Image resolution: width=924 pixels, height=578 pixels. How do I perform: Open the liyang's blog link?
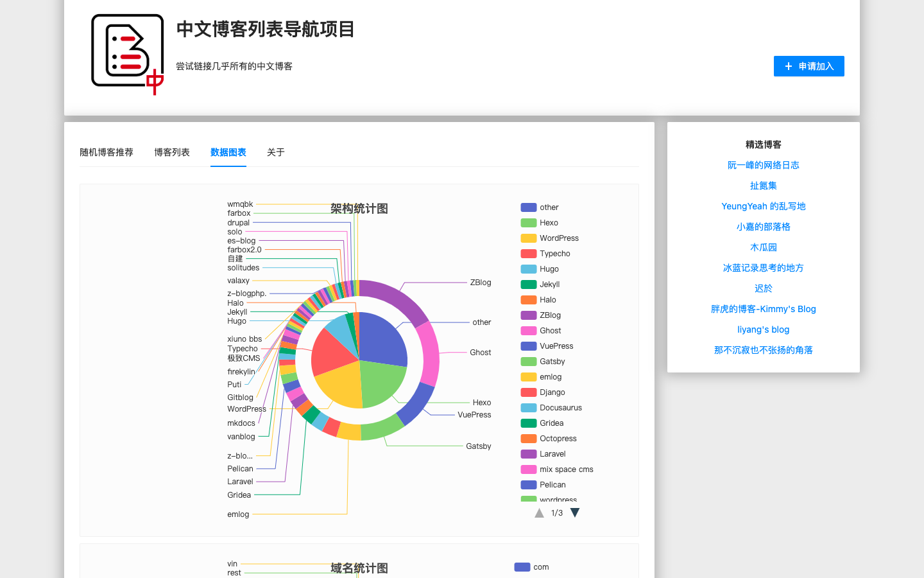coord(763,329)
